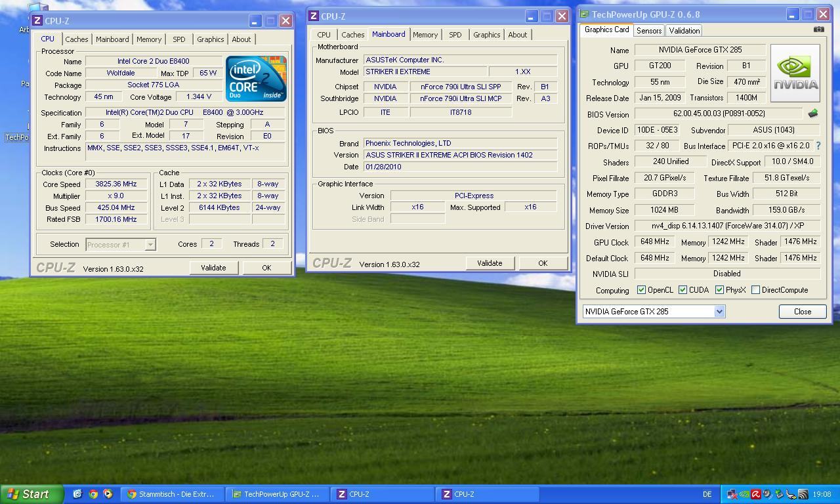This screenshot has height=504, width=840.
Task: Expand the Processor #1 selection dropdown
Action: (x=150, y=245)
